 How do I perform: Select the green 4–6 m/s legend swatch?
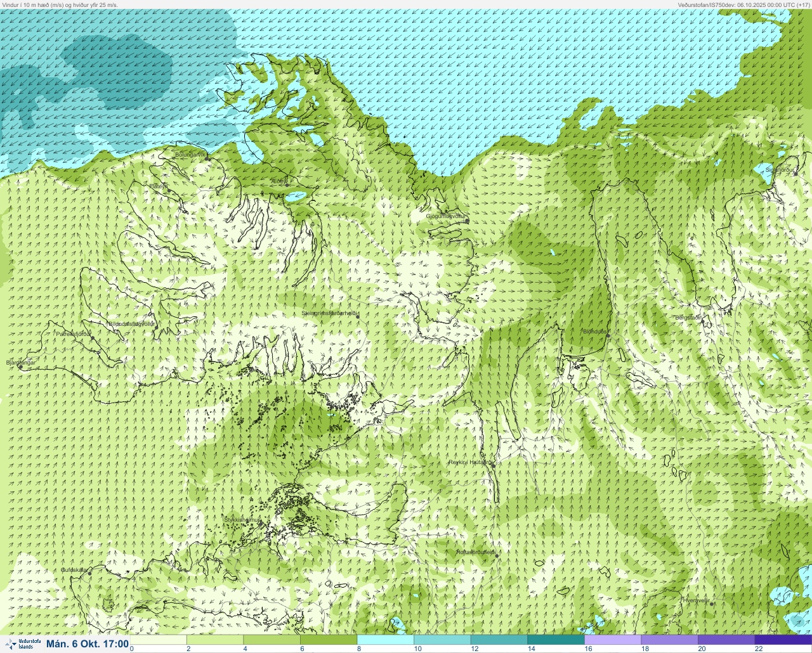point(272,640)
